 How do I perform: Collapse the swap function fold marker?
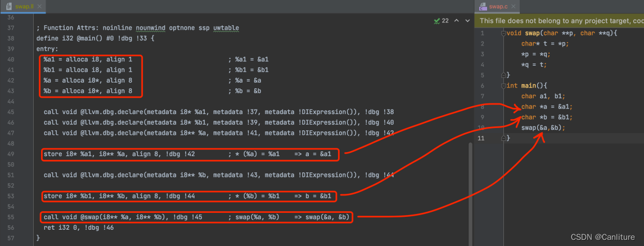(x=503, y=33)
